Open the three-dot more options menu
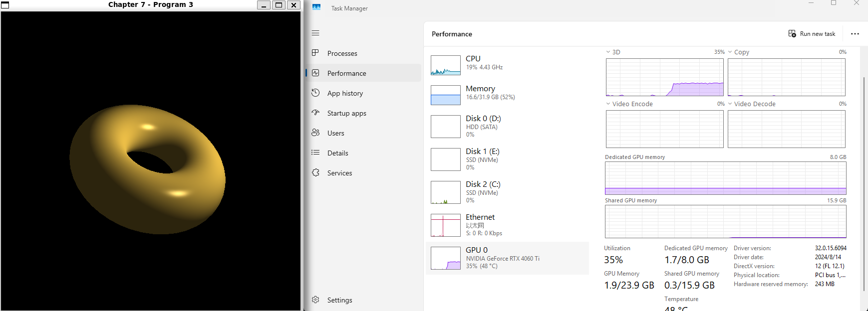The height and width of the screenshot is (311, 868). [x=855, y=34]
